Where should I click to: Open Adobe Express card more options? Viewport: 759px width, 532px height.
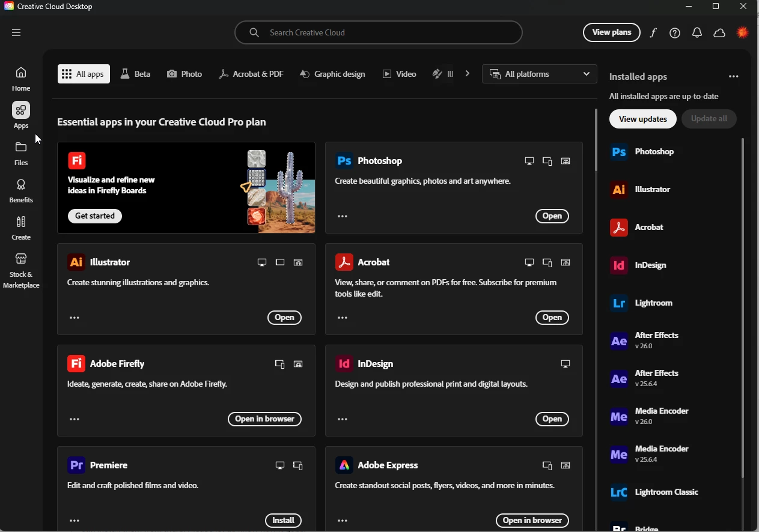pos(343,521)
